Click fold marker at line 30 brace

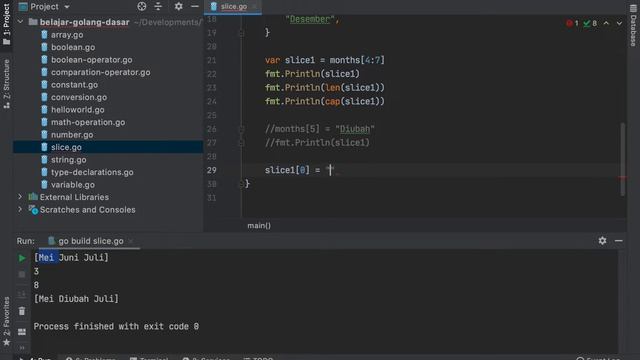(x=241, y=184)
